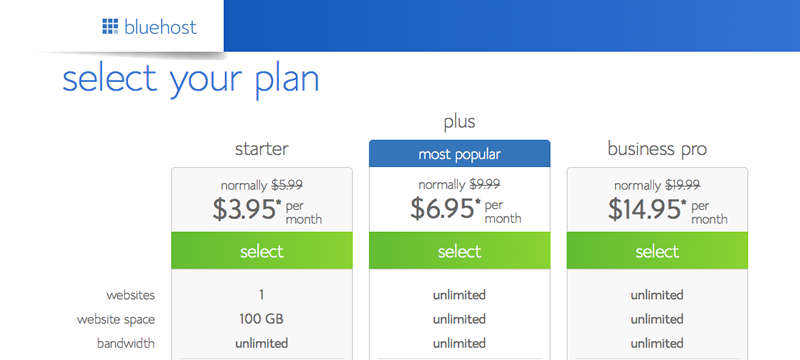The width and height of the screenshot is (800, 360).
Task: Click the select your plan title
Action: (191, 80)
